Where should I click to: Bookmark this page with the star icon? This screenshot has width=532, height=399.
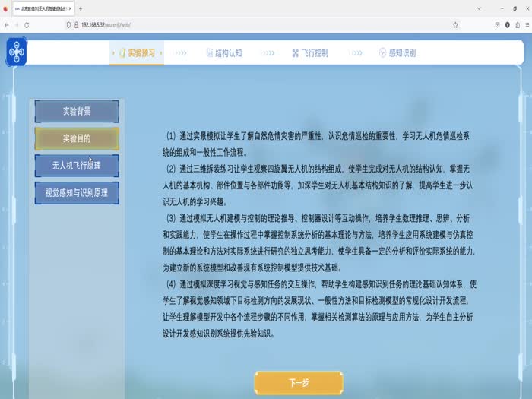(454, 24)
